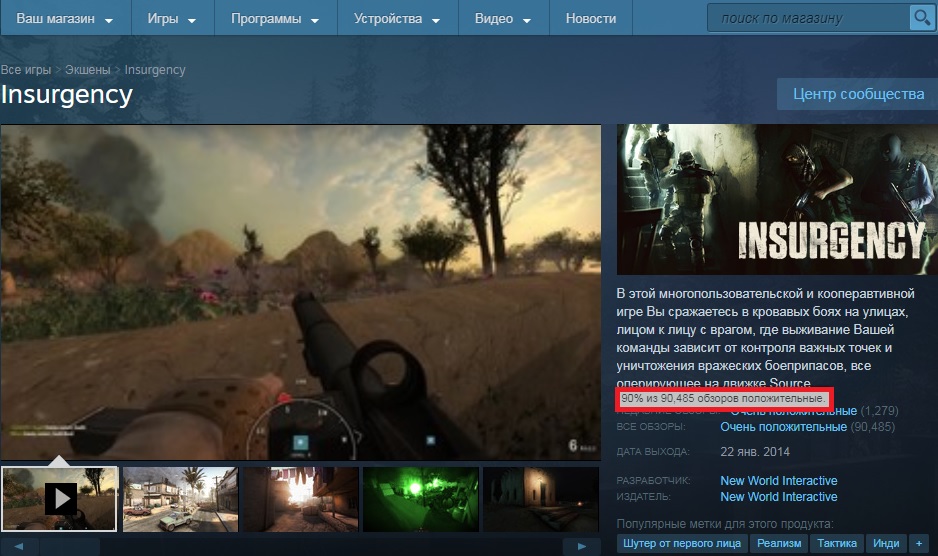Open the Программы dropdown

click(x=275, y=19)
